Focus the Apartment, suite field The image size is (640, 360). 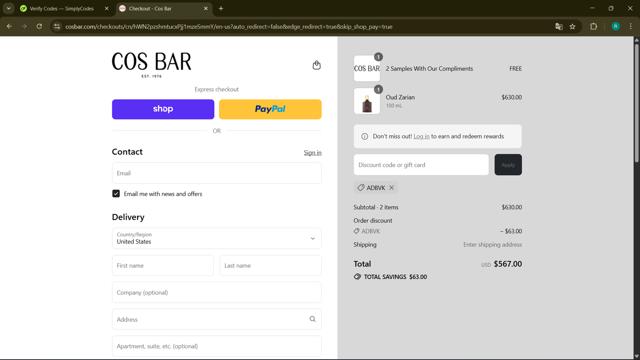217,346
